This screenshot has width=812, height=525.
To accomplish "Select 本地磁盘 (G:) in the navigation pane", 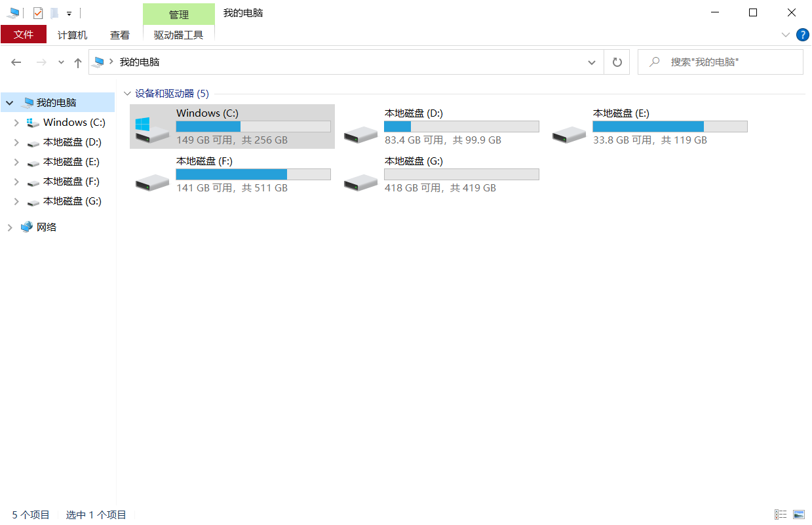I will pyautogui.click(x=72, y=201).
